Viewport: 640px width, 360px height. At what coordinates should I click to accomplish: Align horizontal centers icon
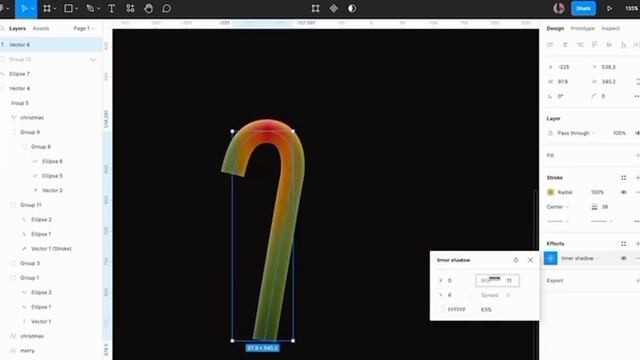point(565,45)
